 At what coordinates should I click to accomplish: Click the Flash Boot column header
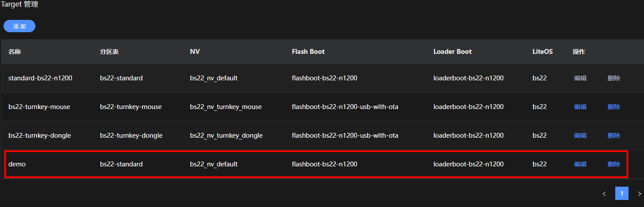click(x=308, y=52)
